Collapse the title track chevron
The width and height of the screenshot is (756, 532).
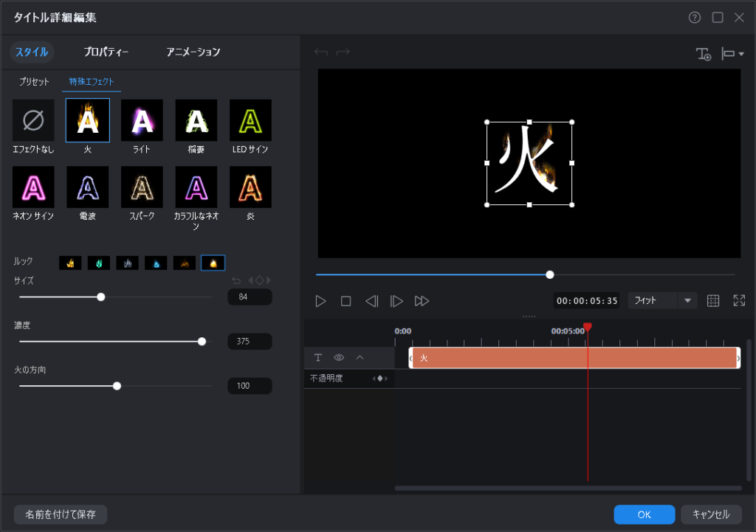360,358
